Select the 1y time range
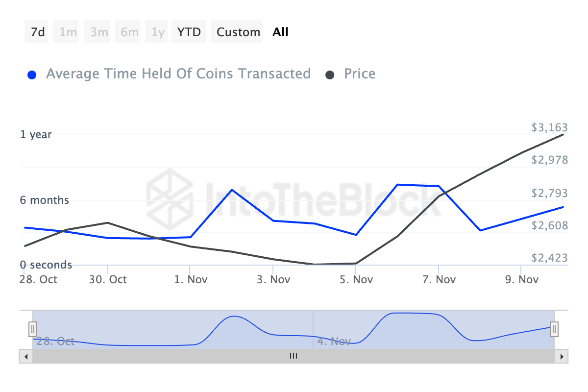Screen dimensions: 588x392 point(157,32)
